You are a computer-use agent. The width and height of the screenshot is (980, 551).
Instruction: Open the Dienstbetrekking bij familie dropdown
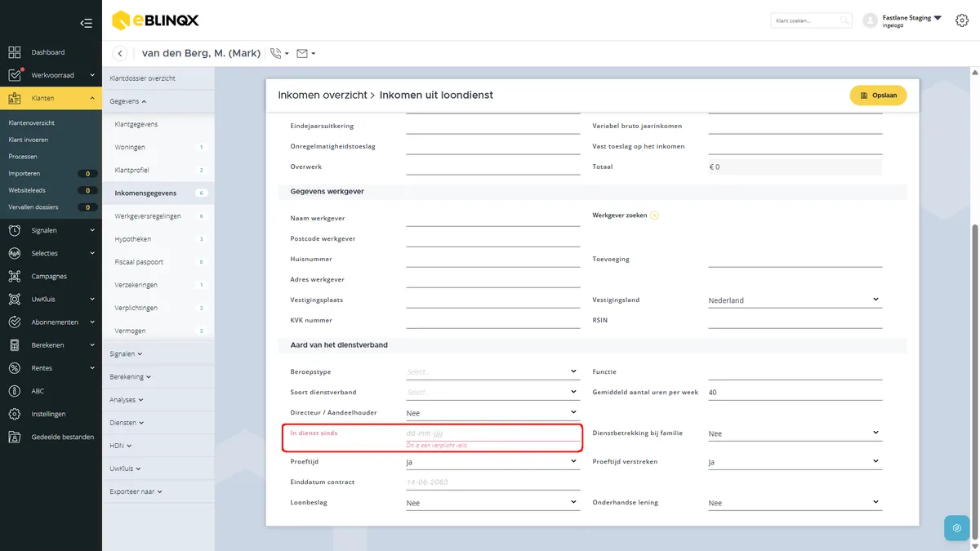point(795,433)
